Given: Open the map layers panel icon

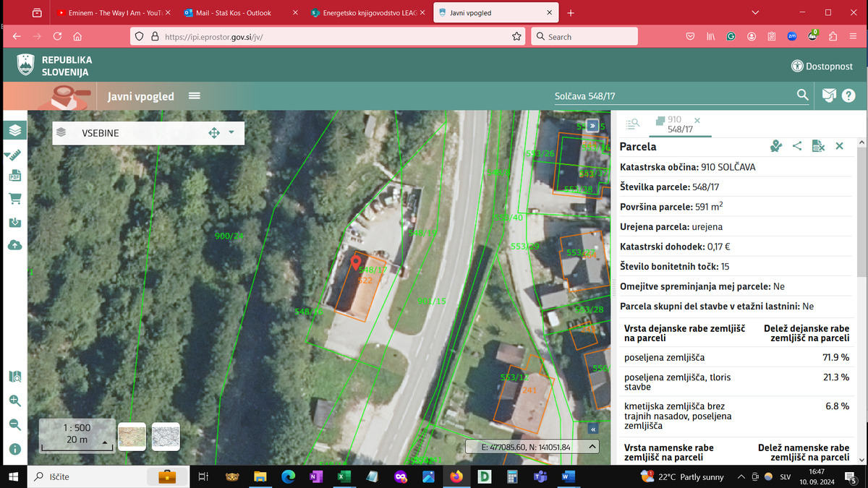Looking at the screenshot, I should coord(15,130).
